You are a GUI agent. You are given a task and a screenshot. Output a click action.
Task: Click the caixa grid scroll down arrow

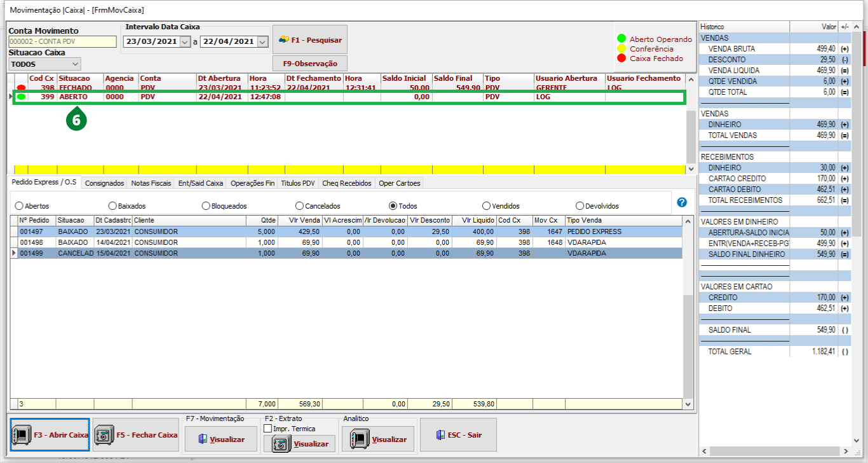click(x=691, y=169)
